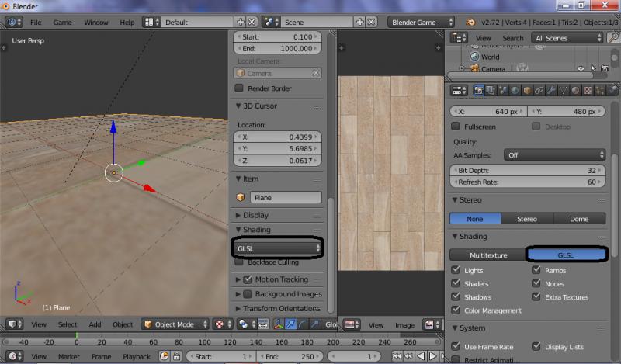Viewport: 621px width, 364px height.
Task: Enable the Render Border checkbox
Action: pos(239,88)
